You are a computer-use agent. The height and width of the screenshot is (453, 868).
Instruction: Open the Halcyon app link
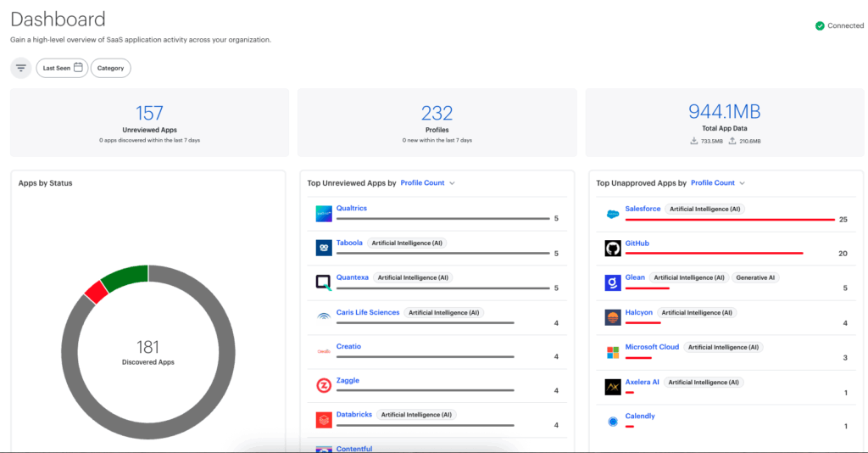639,312
